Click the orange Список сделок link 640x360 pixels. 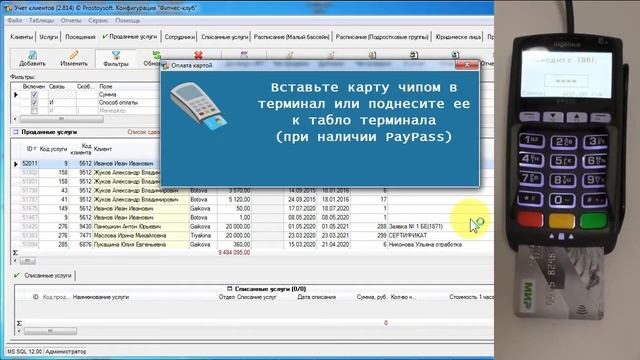click(x=143, y=132)
